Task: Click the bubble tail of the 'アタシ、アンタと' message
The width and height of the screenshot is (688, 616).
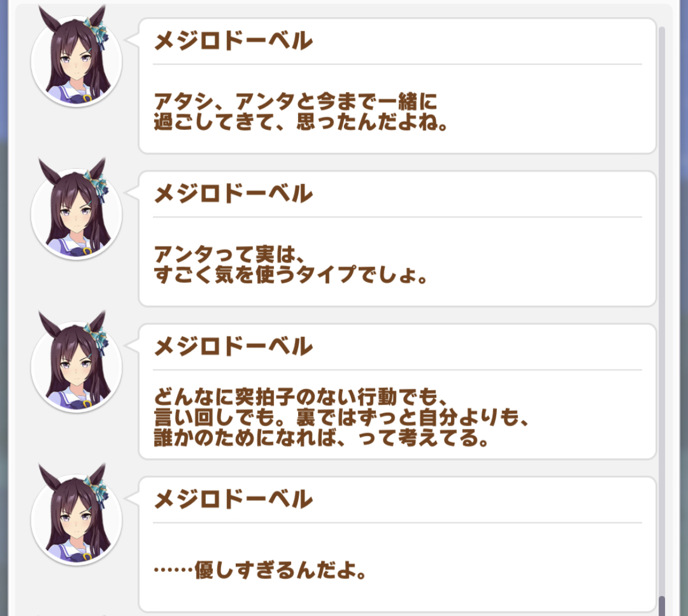Action: [x=132, y=41]
